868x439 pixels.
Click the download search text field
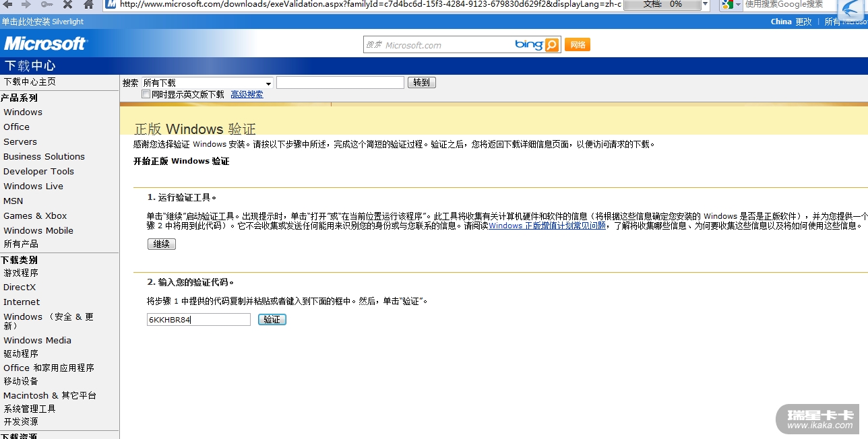pyautogui.click(x=340, y=82)
